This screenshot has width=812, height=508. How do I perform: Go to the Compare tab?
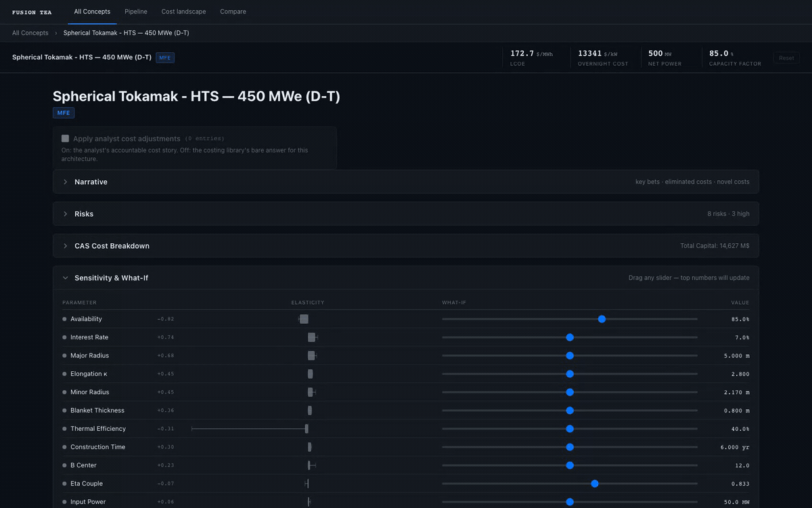pyautogui.click(x=233, y=12)
